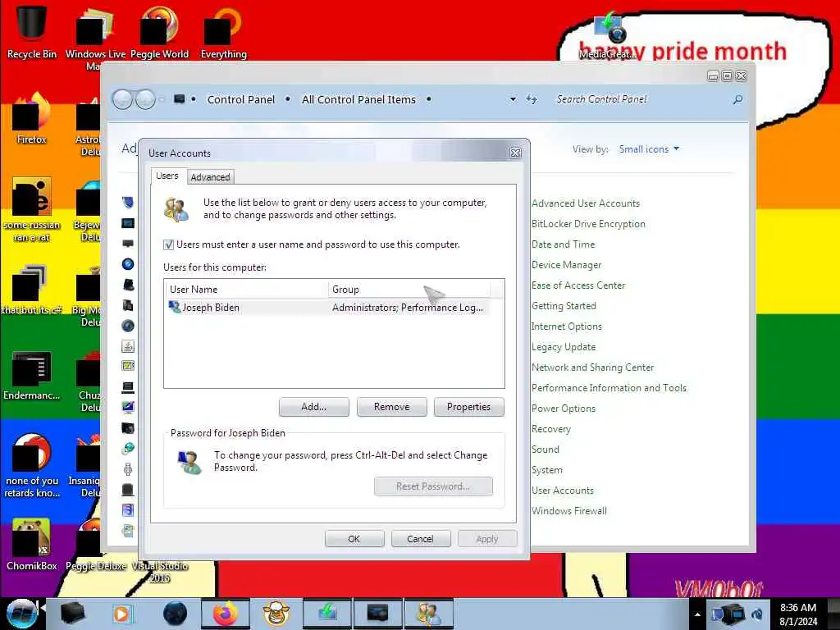The image size is (840, 630).
Task: Open the Firefox desktop shortcut
Action: 31,119
